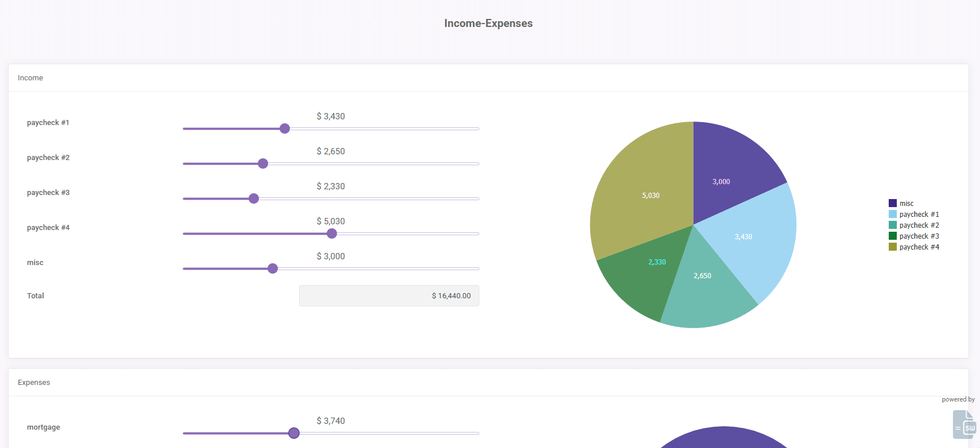Click the paycheck #2 legend label
The height and width of the screenshot is (448, 980).
coord(919,225)
